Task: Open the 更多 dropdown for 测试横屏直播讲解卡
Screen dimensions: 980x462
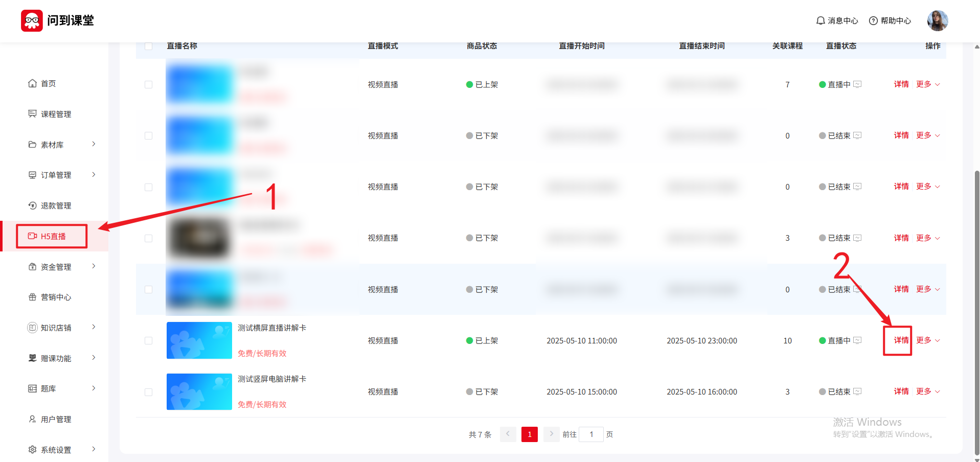Action: coord(927,340)
